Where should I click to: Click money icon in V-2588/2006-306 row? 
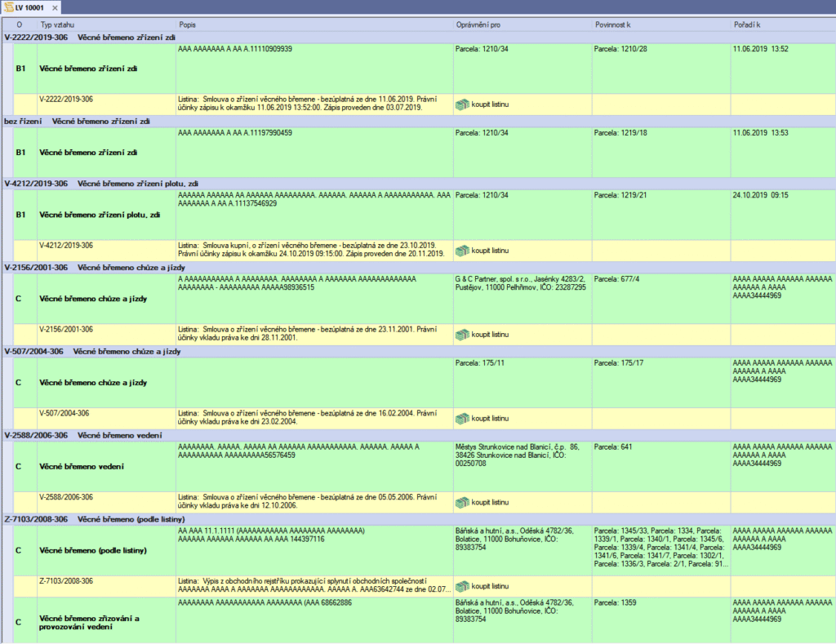pos(462,502)
